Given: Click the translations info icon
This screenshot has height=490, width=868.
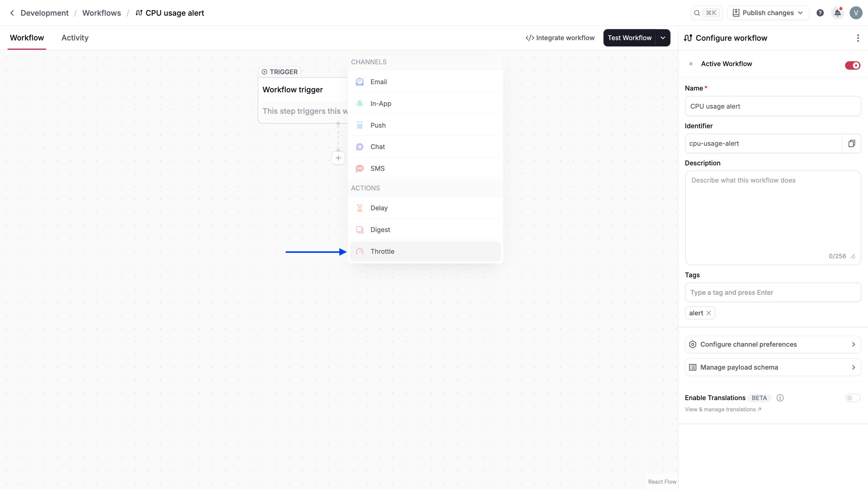Looking at the screenshot, I should point(780,398).
